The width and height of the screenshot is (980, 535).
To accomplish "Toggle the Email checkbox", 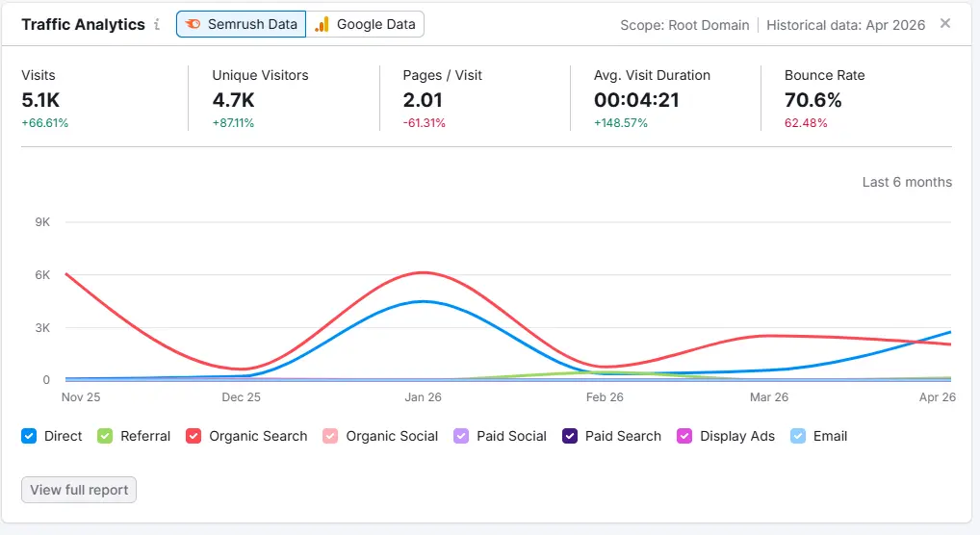I will [x=798, y=436].
